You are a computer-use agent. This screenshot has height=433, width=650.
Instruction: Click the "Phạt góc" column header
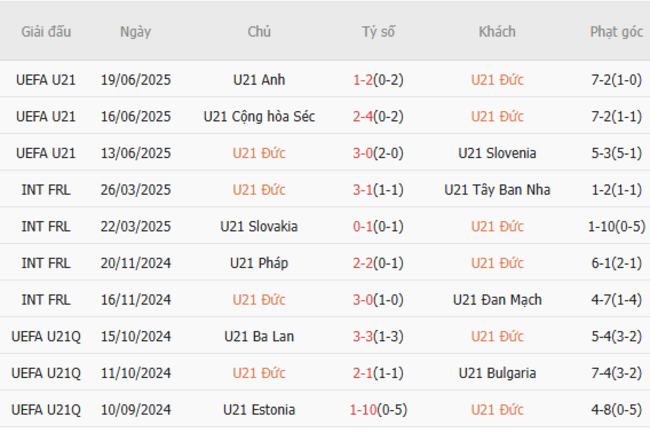[616, 31]
